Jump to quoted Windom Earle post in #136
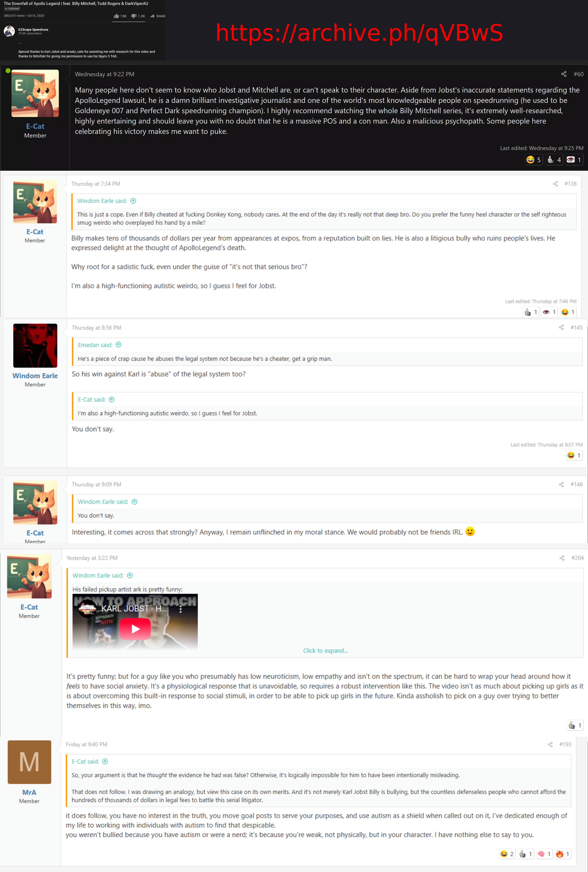Image resolution: width=588 pixels, height=872 pixels. click(x=133, y=201)
